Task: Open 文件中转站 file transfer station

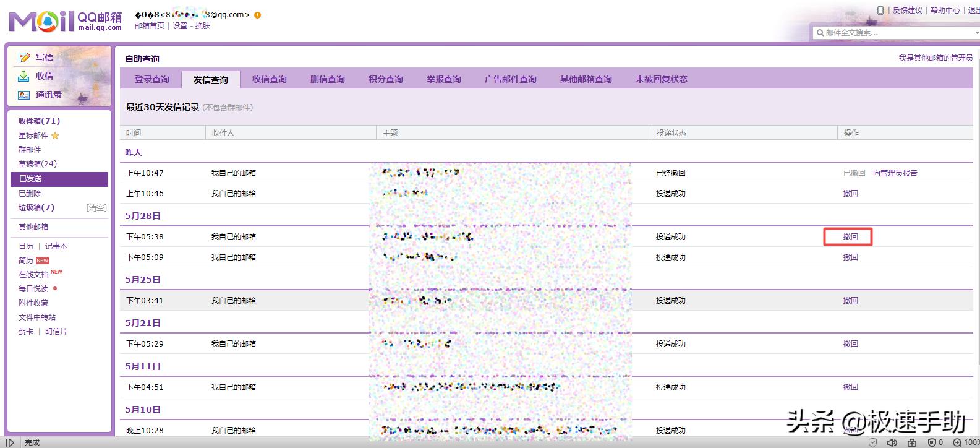Action: (37, 317)
